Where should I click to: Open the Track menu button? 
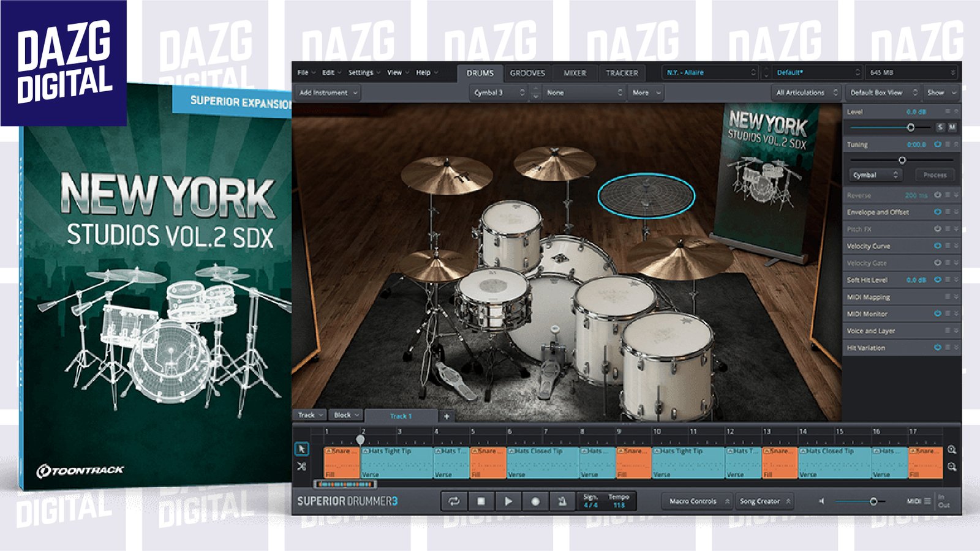(x=311, y=415)
